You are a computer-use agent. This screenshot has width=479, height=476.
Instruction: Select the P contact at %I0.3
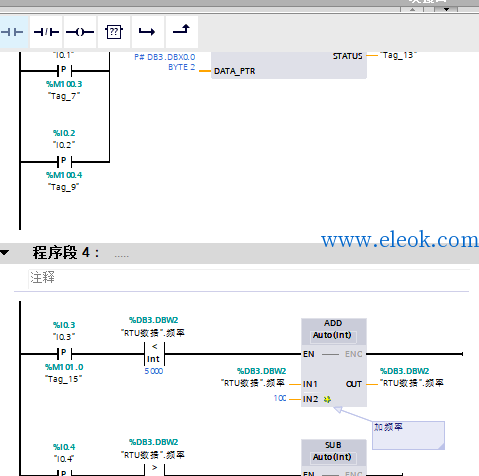pos(64,353)
